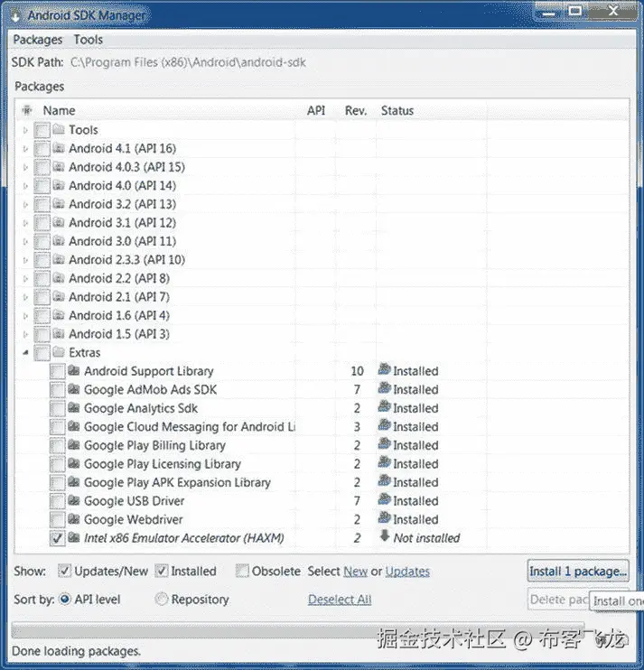
Task: Click the Name column header
Action: click(x=59, y=111)
